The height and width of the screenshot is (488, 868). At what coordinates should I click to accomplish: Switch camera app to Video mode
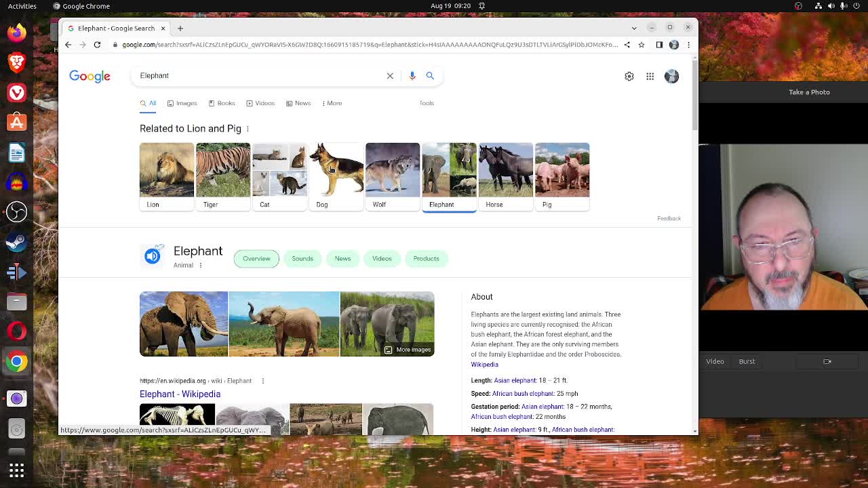point(715,361)
